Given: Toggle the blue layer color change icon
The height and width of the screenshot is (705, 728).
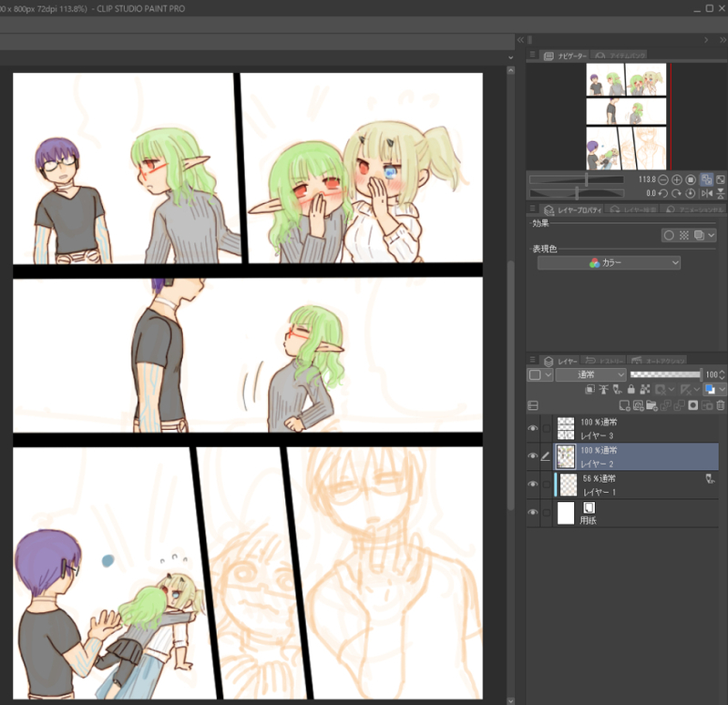Looking at the screenshot, I should 710,390.
